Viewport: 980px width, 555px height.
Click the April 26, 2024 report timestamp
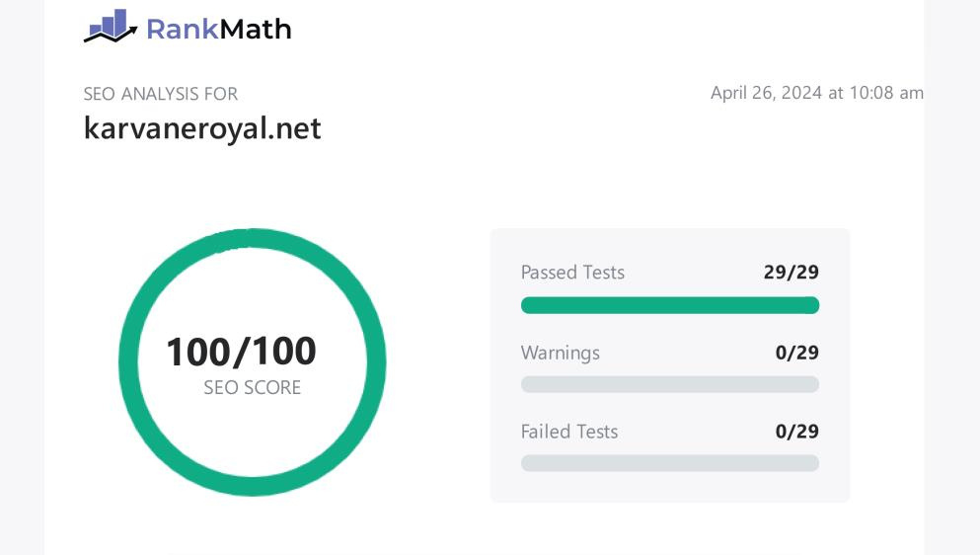tap(816, 93)
